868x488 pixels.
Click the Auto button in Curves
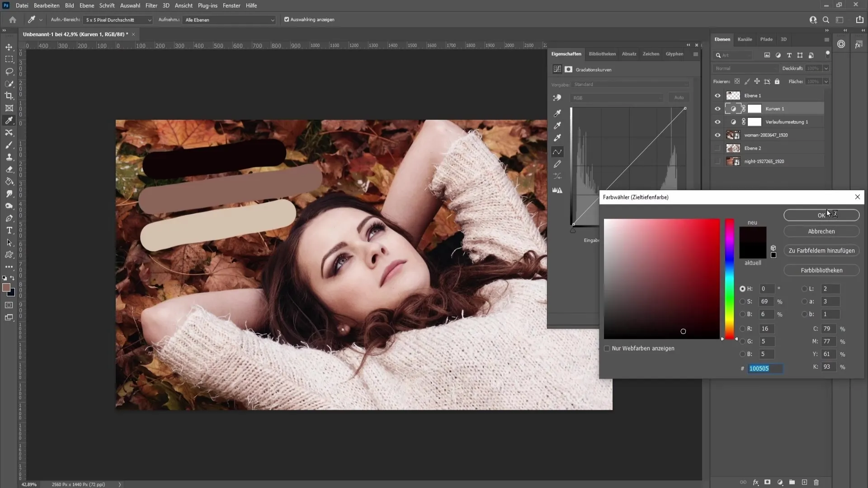(x=679, y=98)
